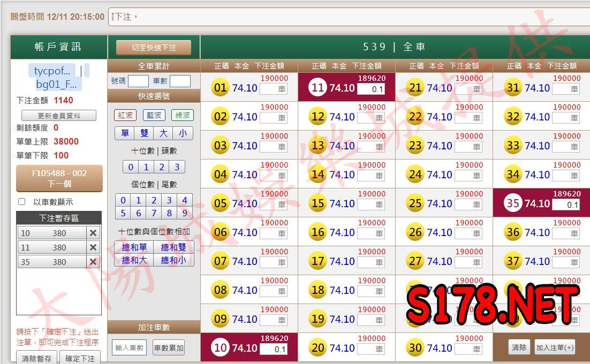Select tens digit 3 under 十位數
Image resolution: width=590 pixels, height=364 pixels.
tap(177, 167)
